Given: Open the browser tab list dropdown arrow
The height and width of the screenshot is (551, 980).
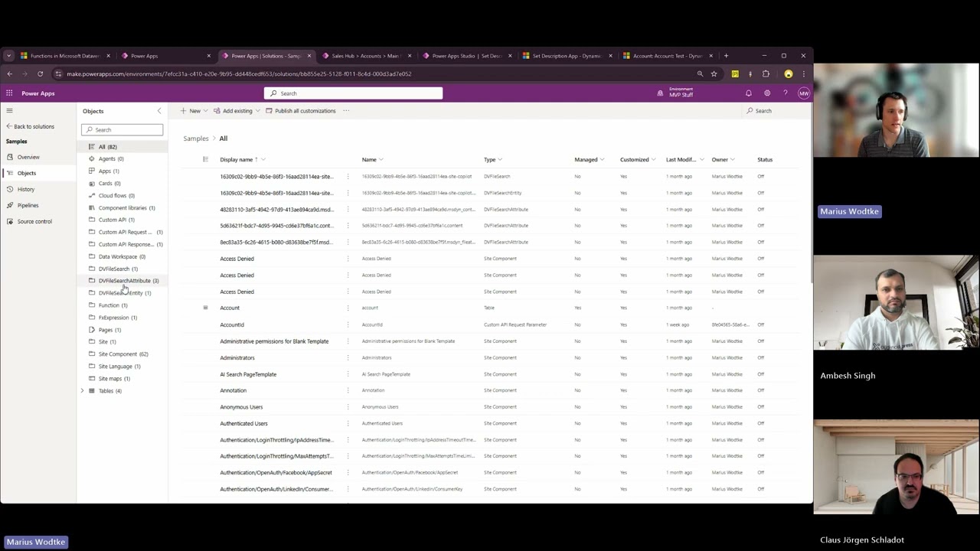Looking at the screenshot, I should pyautogui.click(x=8, y=56).
